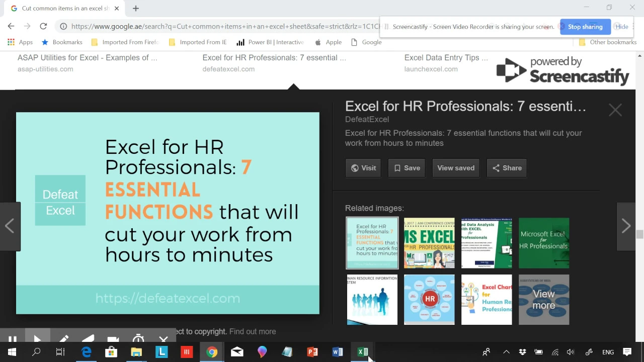This screenshot has width=644, height=362.
Task: Pause the Screencastify recording
Action: tap(13, 339)
